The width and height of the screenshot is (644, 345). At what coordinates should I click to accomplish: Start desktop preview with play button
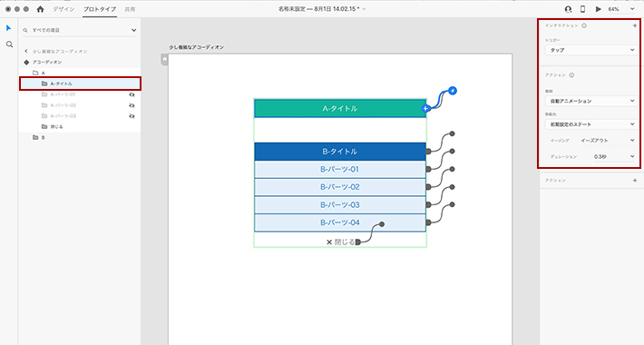(599, 9)
